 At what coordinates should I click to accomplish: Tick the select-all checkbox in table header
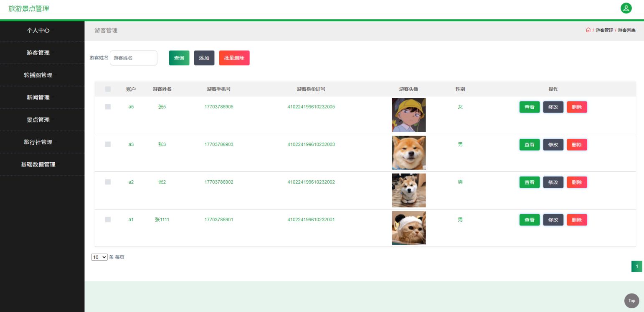tap(108, 89)
